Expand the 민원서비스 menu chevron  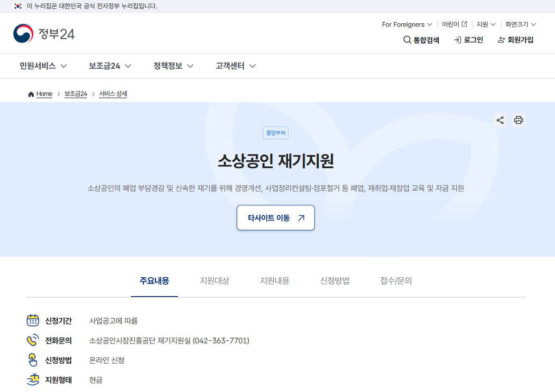pos(65,66)
